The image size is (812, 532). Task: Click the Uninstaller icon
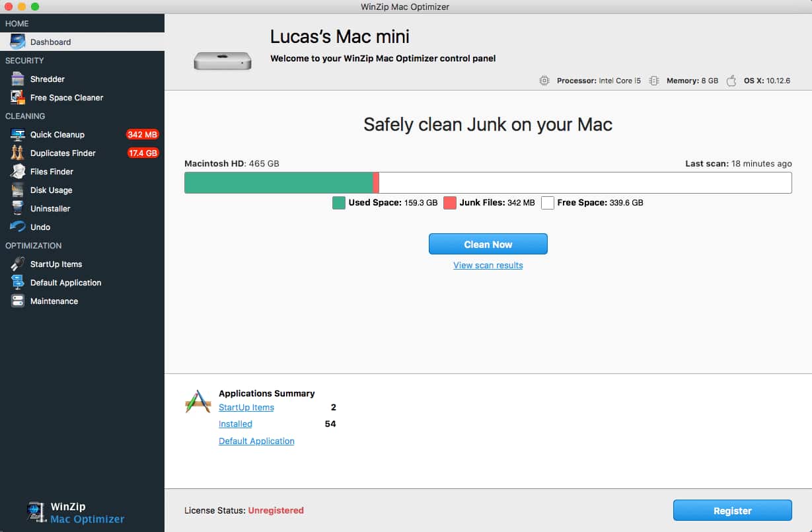(17, 208)
